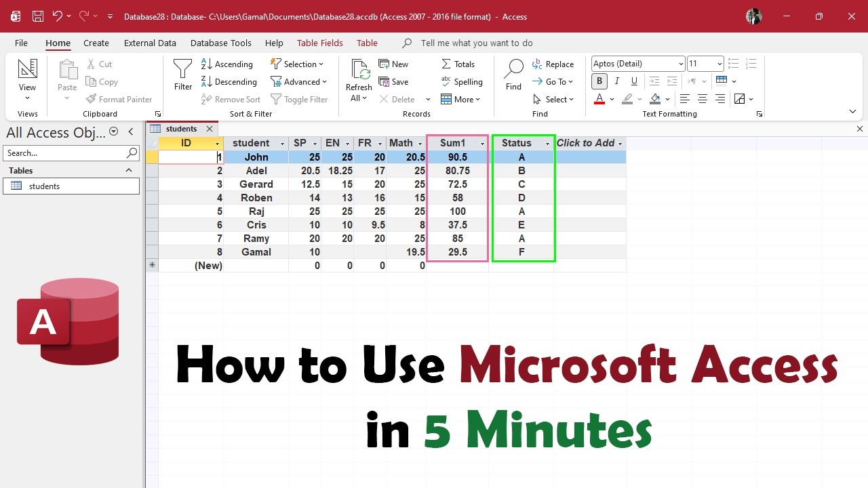Click the text highlight color swatch
The image size is (868, 488).
point(627,99)
